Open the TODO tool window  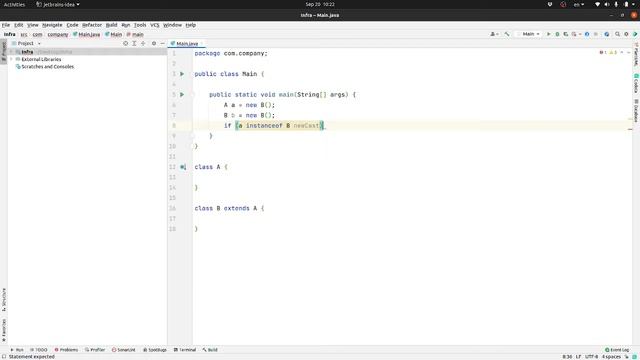(x=39, y=350)
